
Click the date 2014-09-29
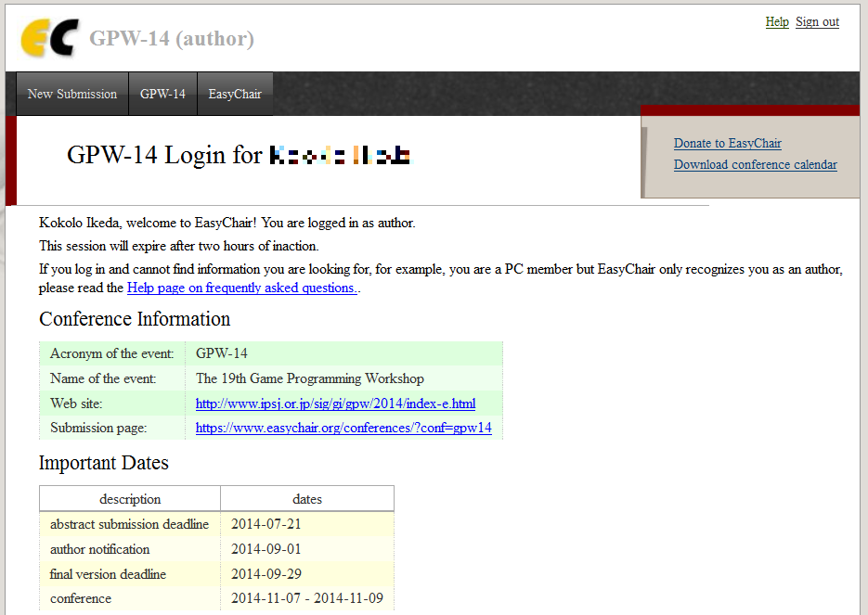[266, 574]
